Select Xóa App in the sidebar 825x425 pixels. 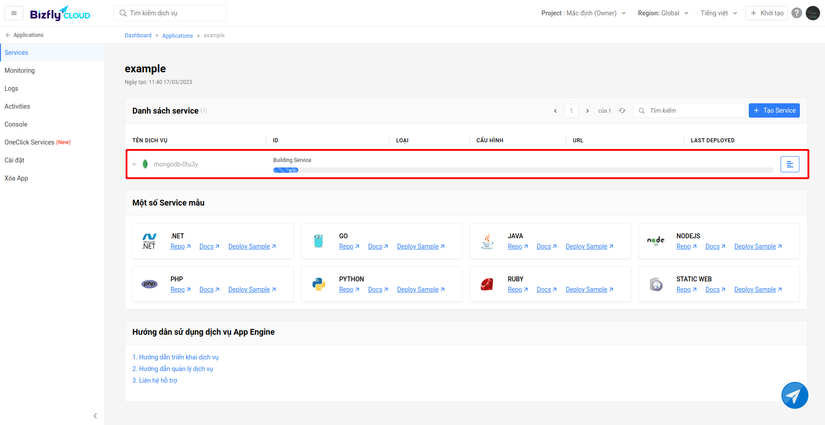coord(52,178)
